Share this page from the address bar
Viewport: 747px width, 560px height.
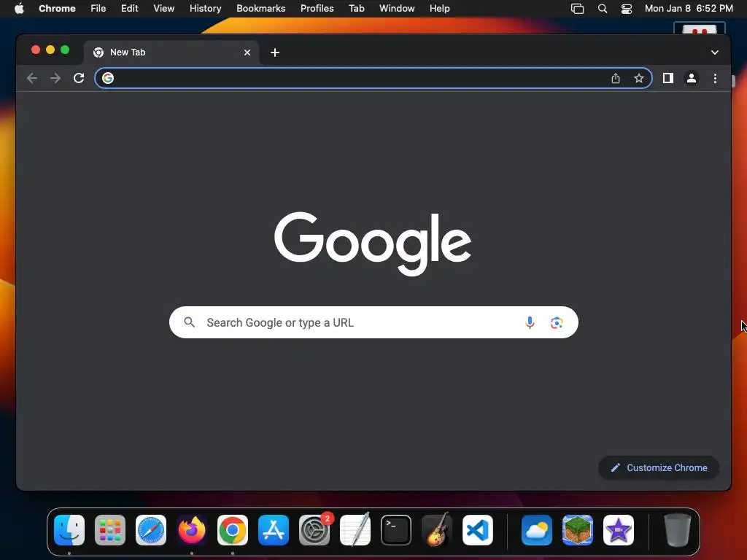tap(616, 78)
